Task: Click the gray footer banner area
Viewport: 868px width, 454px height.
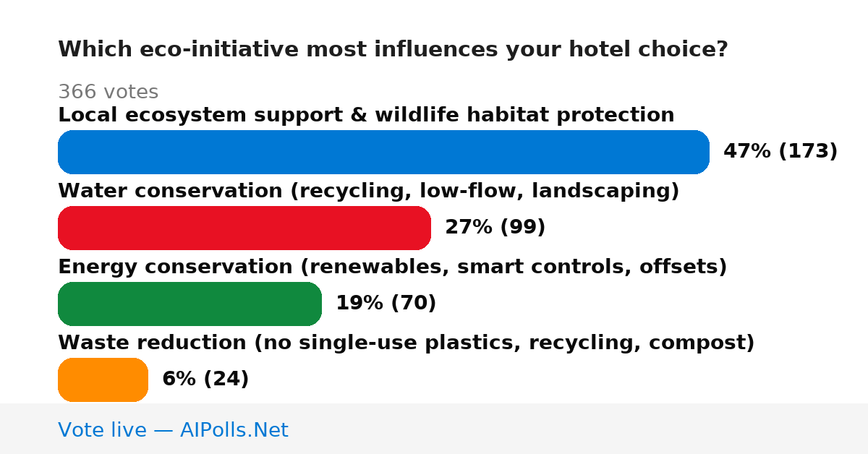Action: pos(434,429)
